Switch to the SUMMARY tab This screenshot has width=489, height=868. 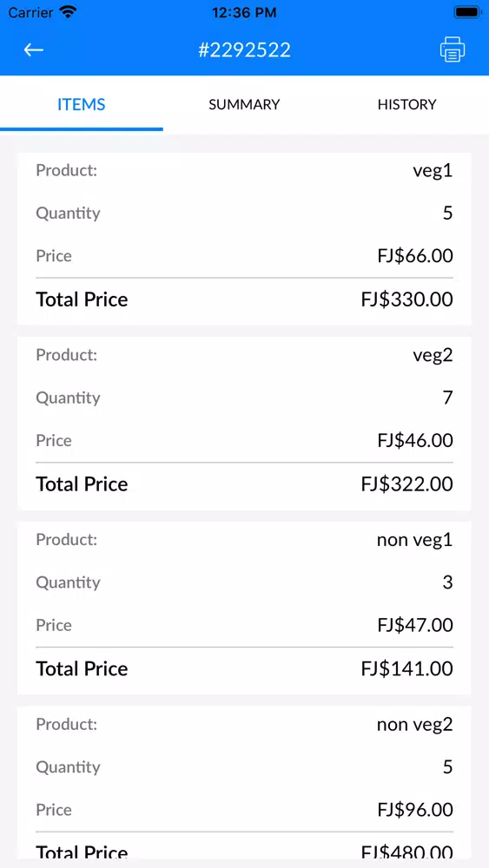tap(244, 104)
